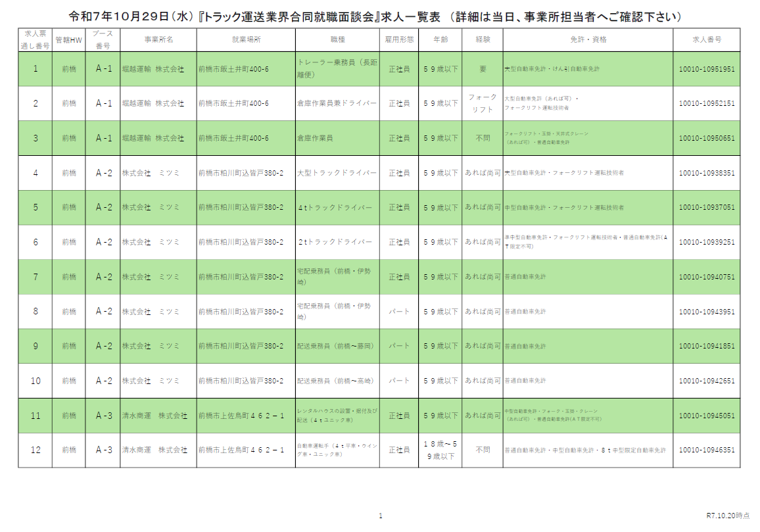Click job number 10010-10951951
Screen dimensions: 760x532
pyautogui.click(x=707, y=69)
